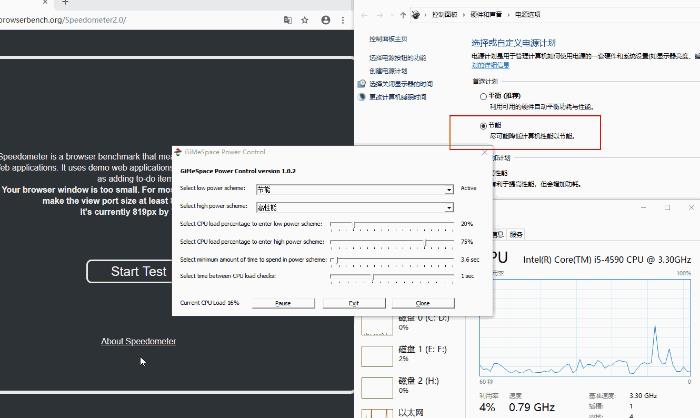Bookmark this page with the star icon
The height and width of the screenshot is (418, 700).
(x=305, y=20)
